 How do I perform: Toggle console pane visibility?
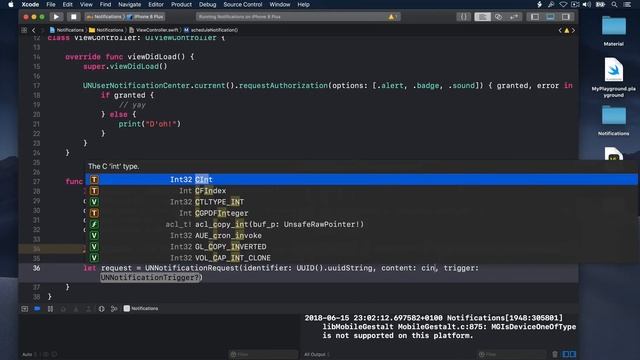click(x=573, y=354)
